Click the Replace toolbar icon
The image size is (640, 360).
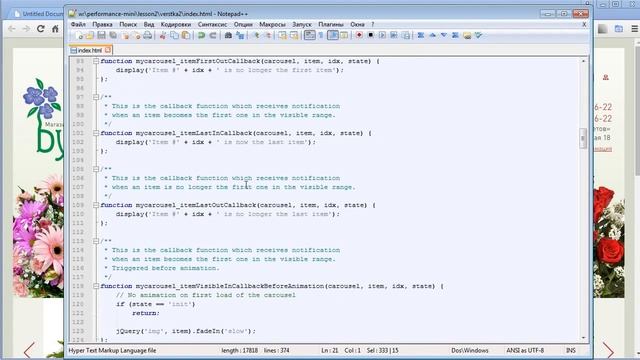(x=240, y=36)
